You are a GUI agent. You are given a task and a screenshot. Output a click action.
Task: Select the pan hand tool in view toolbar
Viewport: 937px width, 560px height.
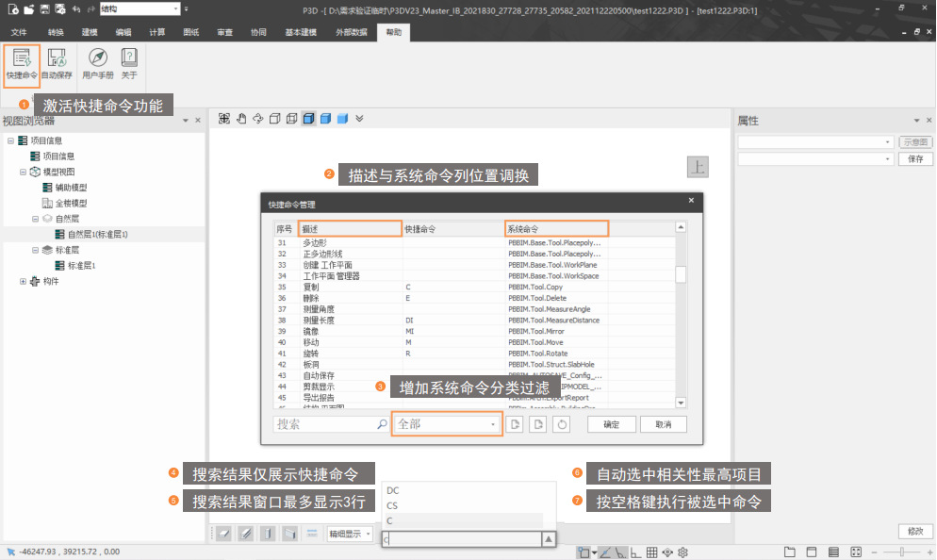241,119
